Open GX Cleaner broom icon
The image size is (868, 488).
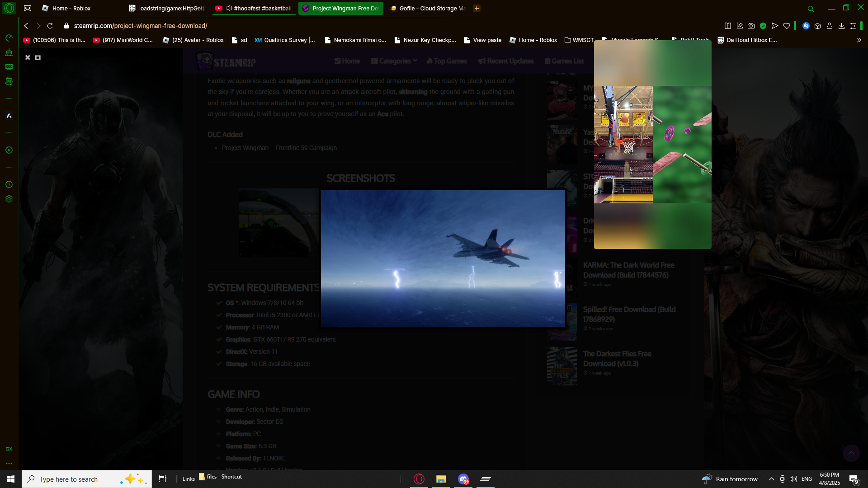click(9, 52)
